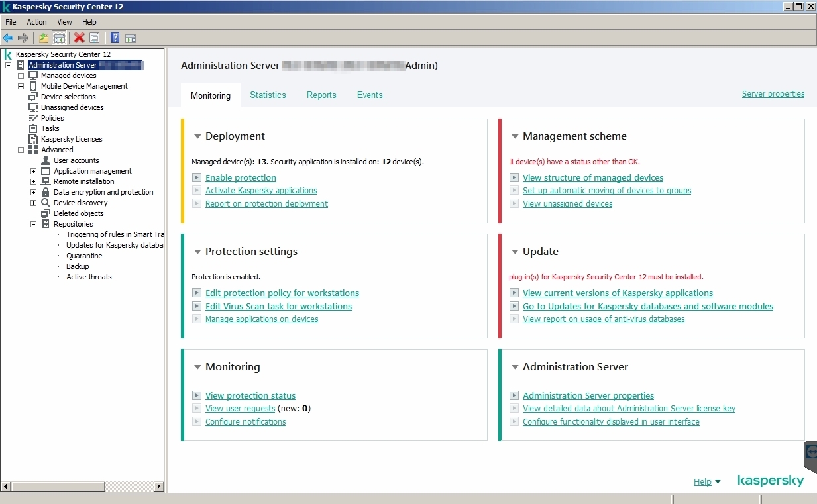Click the Application management window icon
Image resolution: width=817 pixels, height=504 pixels.
coord(46,171)
